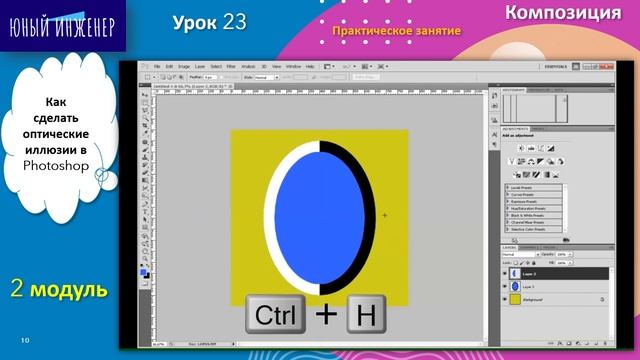This screenshot has width=640, height=360.
Task: Add a Gradient Map adjustment
Action: click(x=546, y=175)
